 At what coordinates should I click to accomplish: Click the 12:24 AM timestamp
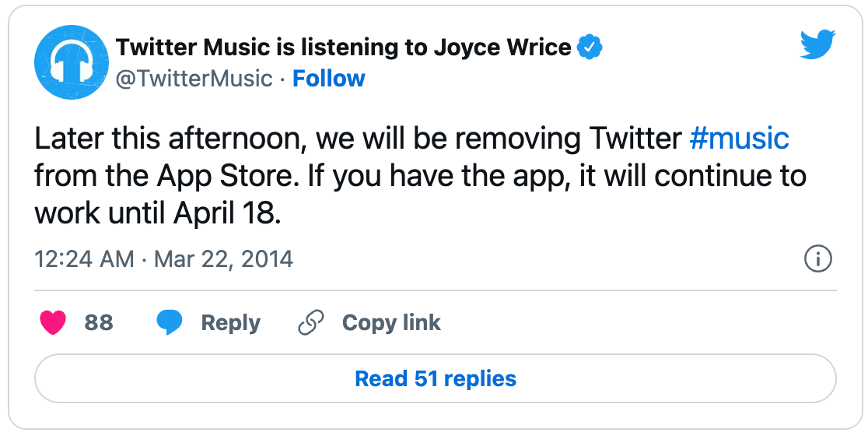tap(84, 259)
